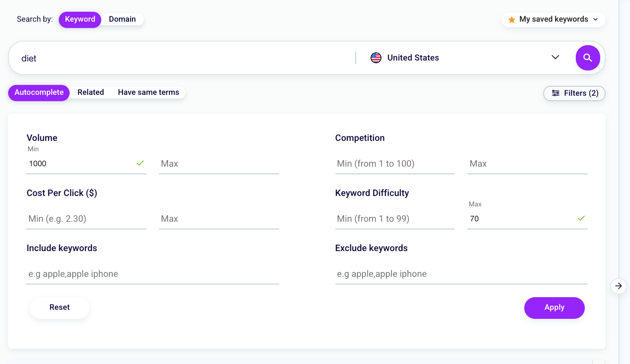Click the diet search input field
The width and height of the screenshot is (630, 364).
[x=181, y=58]
